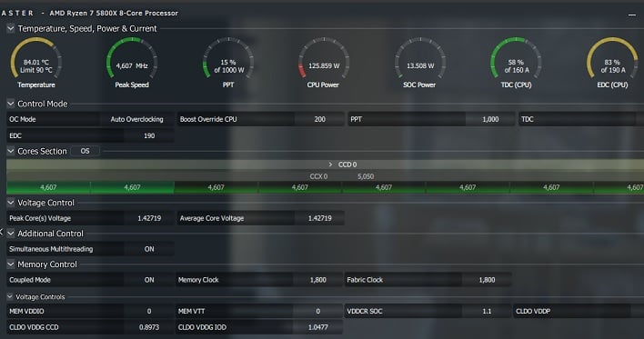Click the OS button in Cores Section
This screenshot has height=339, width=644.
click(85, 151)
